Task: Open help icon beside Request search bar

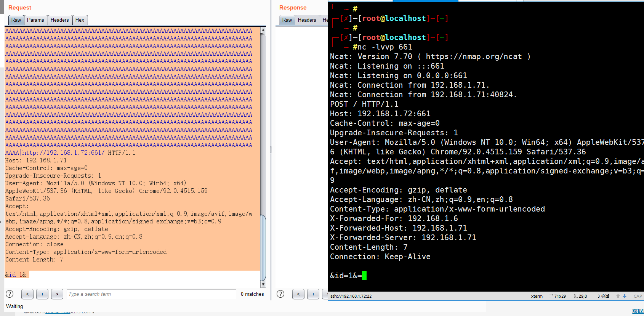Action: pos(10,294)
